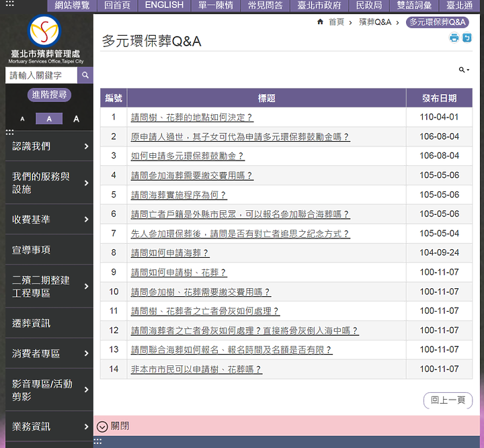
Task: Open question 如何申請多元環保葬鼓勵金？
Action: coord(188,156)
